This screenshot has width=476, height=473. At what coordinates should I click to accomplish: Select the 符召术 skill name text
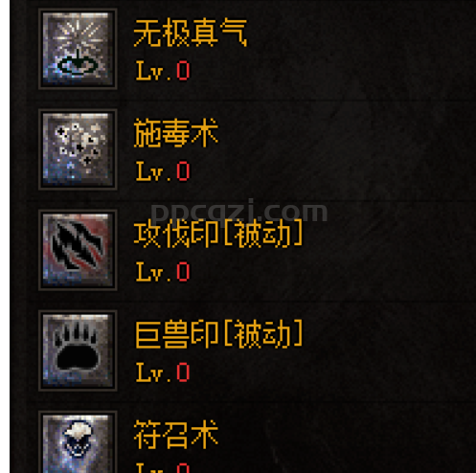(176, 435)
